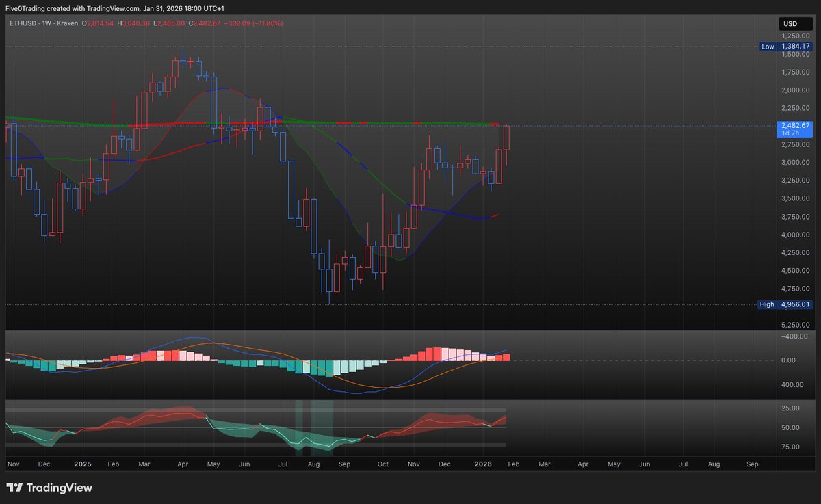This screenshot has width=821, height=504.
Task: Click the 1,500.00 price axis label
Action: coord(796,54)
